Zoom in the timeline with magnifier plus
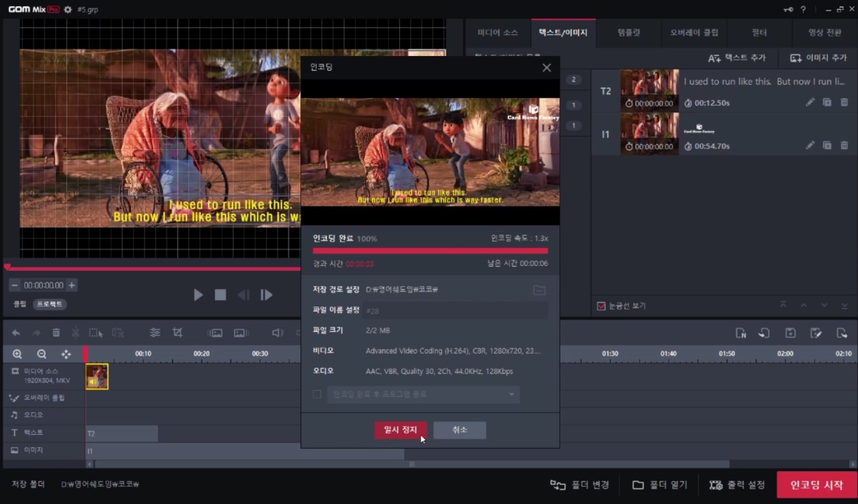This screenshot has height=504, width=858. [17, 354]
